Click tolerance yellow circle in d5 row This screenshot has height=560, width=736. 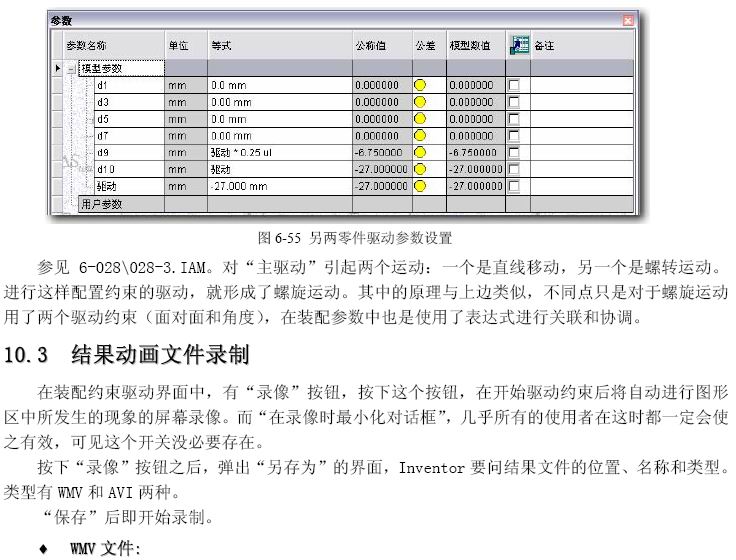click(x=420, y=119)
